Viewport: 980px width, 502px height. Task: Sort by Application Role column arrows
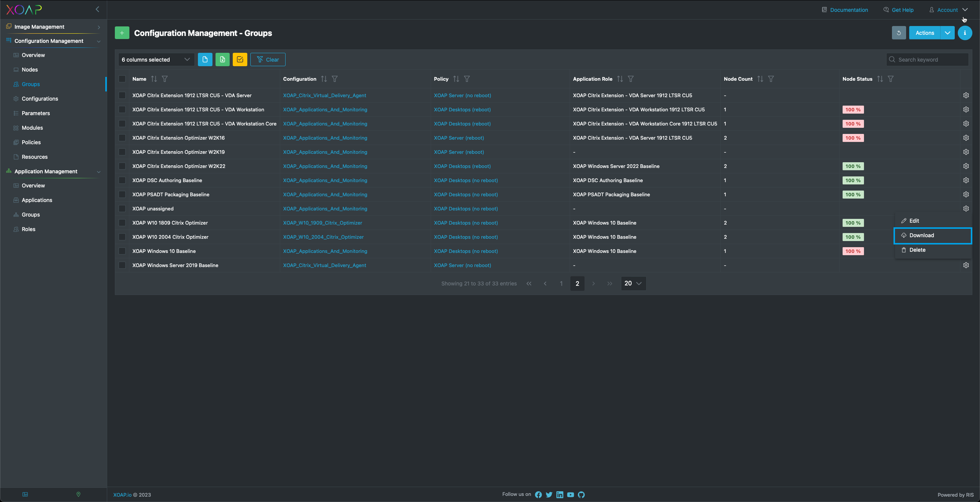click(620, 79)
